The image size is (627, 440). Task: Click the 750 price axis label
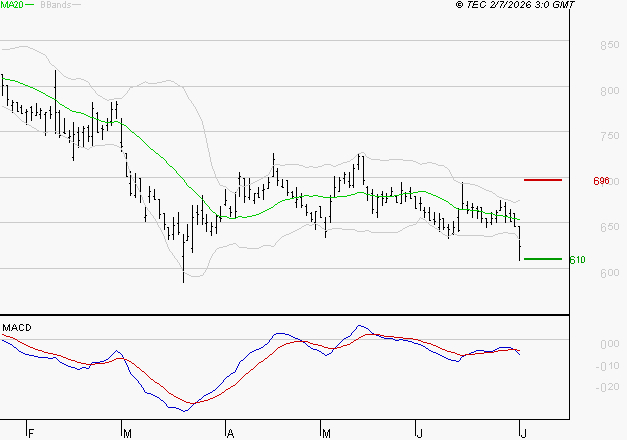[610, 136]
